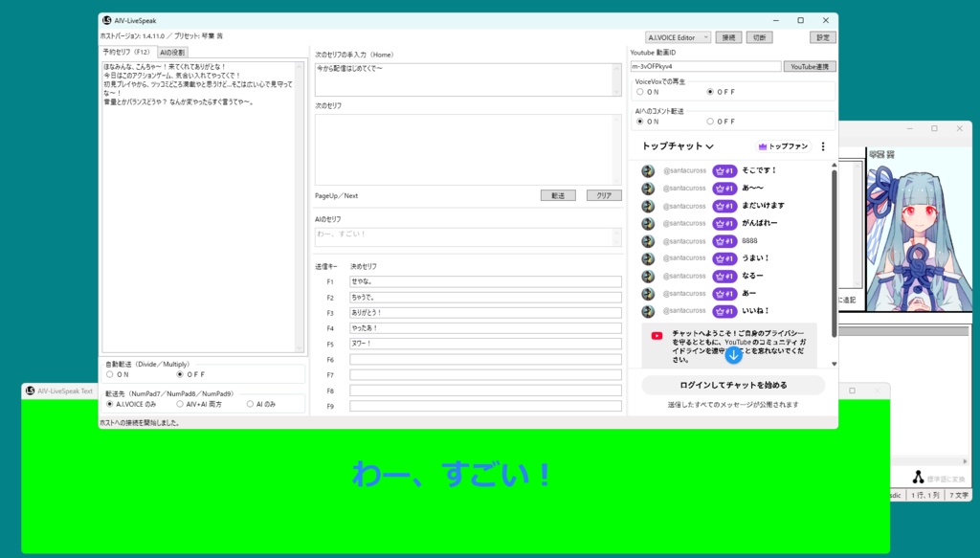Select AIV+AI 両方 as transfer destination

(x=180, y=404)
